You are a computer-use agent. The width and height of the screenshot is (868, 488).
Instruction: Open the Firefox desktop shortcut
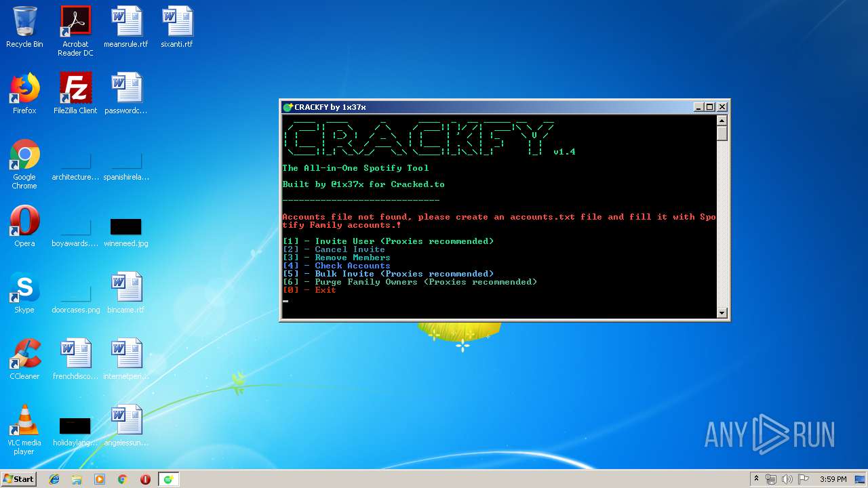pyautogui.click(x=24, y=94)
